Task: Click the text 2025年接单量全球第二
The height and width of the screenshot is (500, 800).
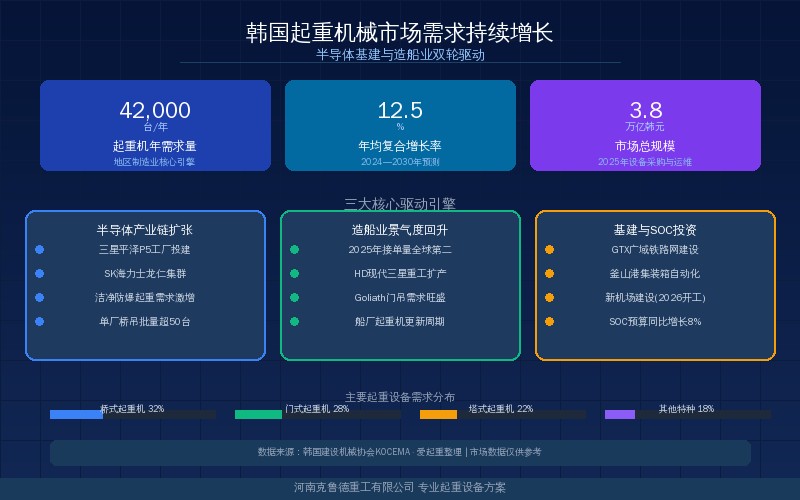Action: [400, 249]
